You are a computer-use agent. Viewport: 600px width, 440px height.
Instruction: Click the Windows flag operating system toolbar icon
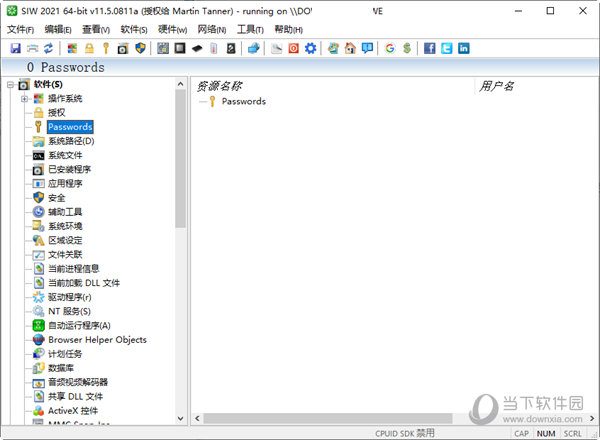[72, 48]
